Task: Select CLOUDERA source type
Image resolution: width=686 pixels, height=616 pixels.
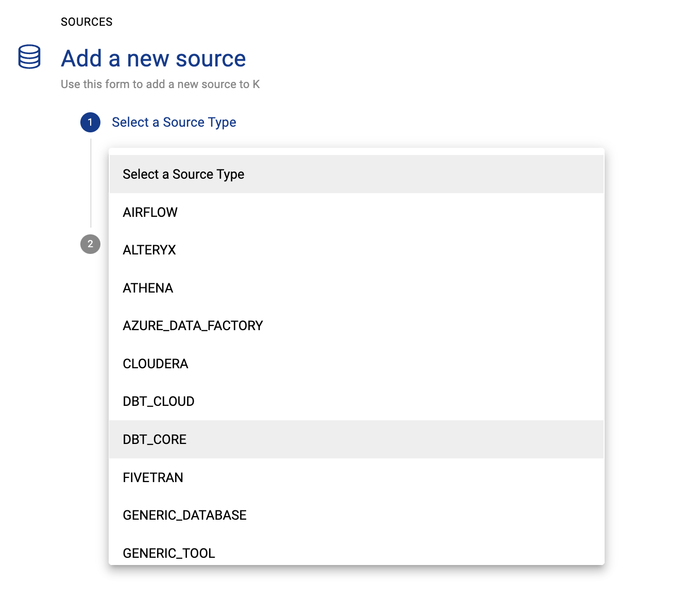Action: [156, 364]
